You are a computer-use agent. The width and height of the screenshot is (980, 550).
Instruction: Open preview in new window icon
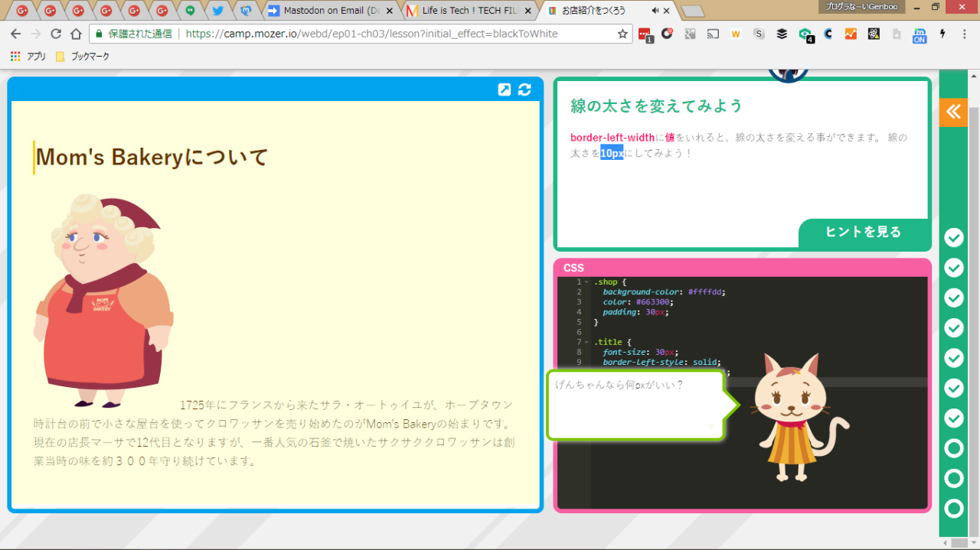[504, 89]
